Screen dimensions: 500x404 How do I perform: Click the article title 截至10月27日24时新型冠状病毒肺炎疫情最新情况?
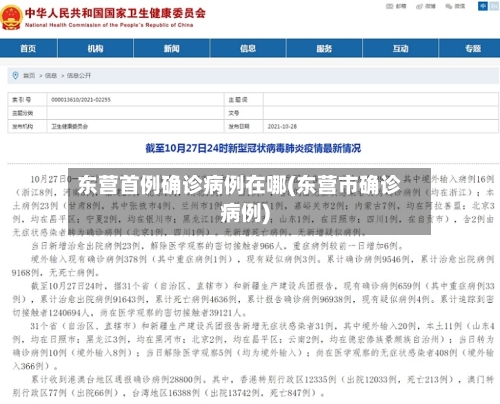(x=253, y=148)
